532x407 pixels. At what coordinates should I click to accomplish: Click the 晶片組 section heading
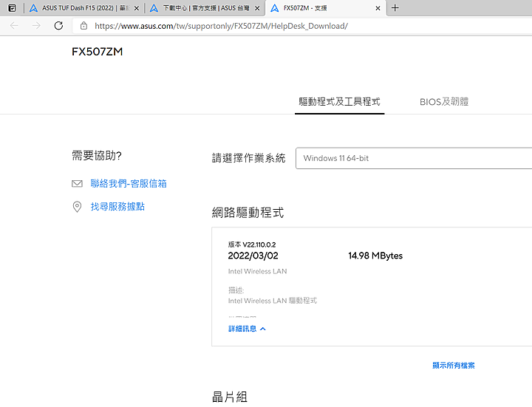(x=230, y=397)
